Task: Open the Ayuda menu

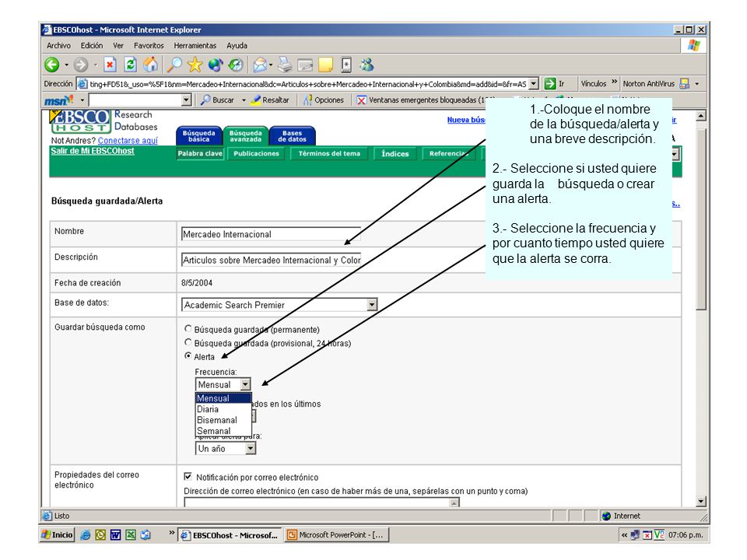Action: tap(237, 46)
